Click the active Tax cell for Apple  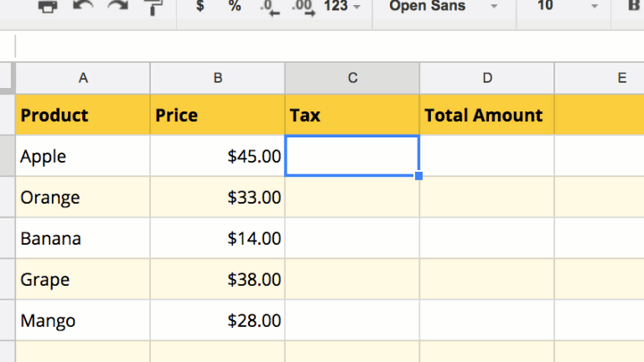click(x=352, y=156)
